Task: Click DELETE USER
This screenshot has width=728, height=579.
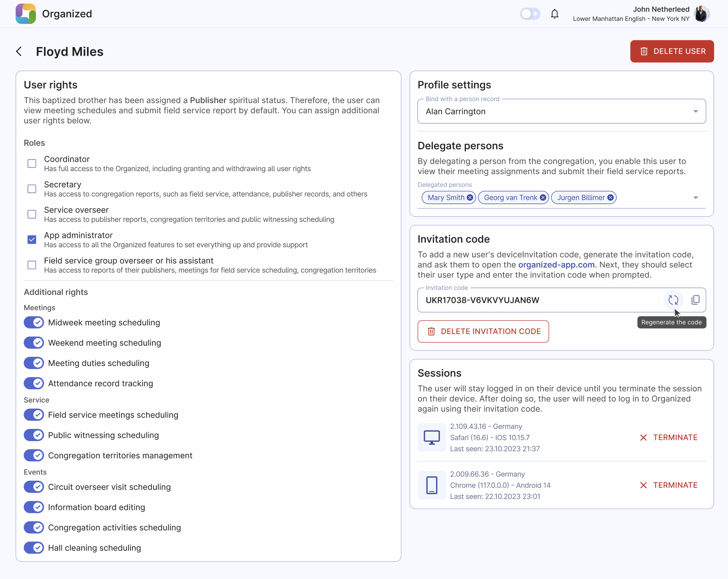Action: coord(672,51)
